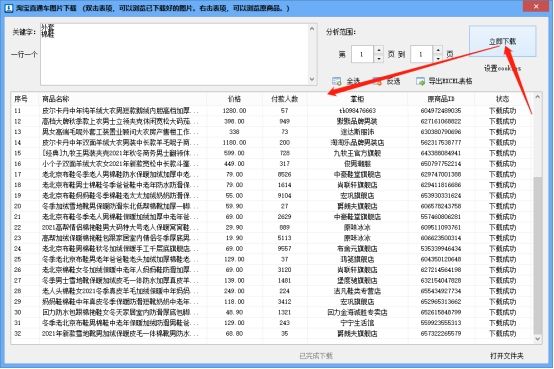Click the table scrollbar up arrow

(x=537, y=97)
